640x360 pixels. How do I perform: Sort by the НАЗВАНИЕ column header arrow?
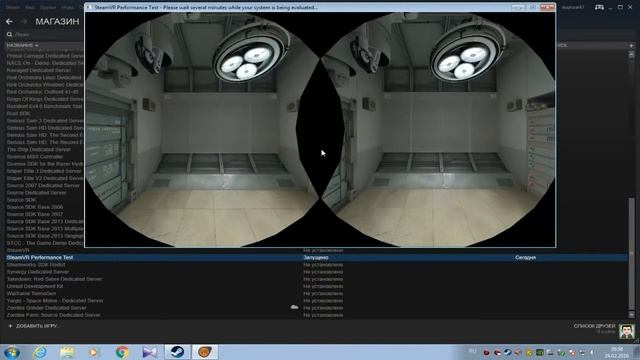point(36,45)
